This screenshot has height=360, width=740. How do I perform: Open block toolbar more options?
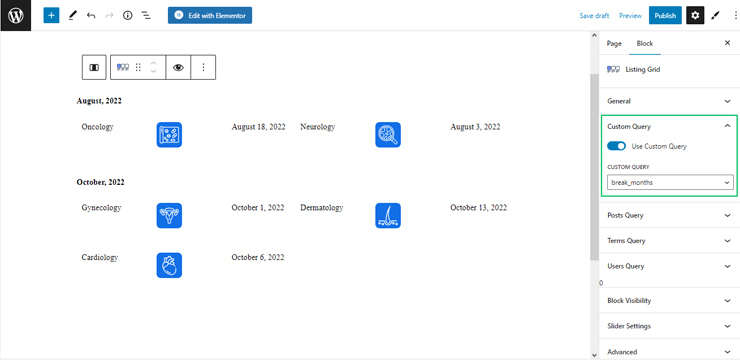(203, 67)
